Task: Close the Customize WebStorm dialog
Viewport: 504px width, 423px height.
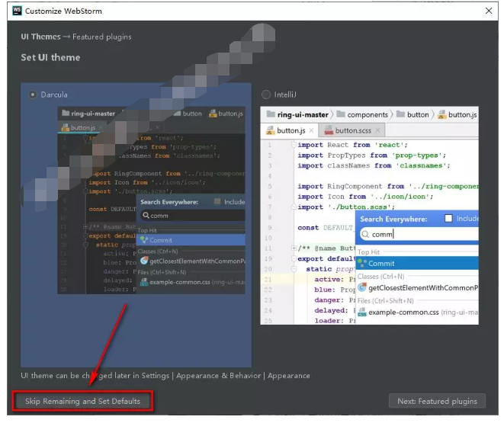Action: click(x=489, y=11)
